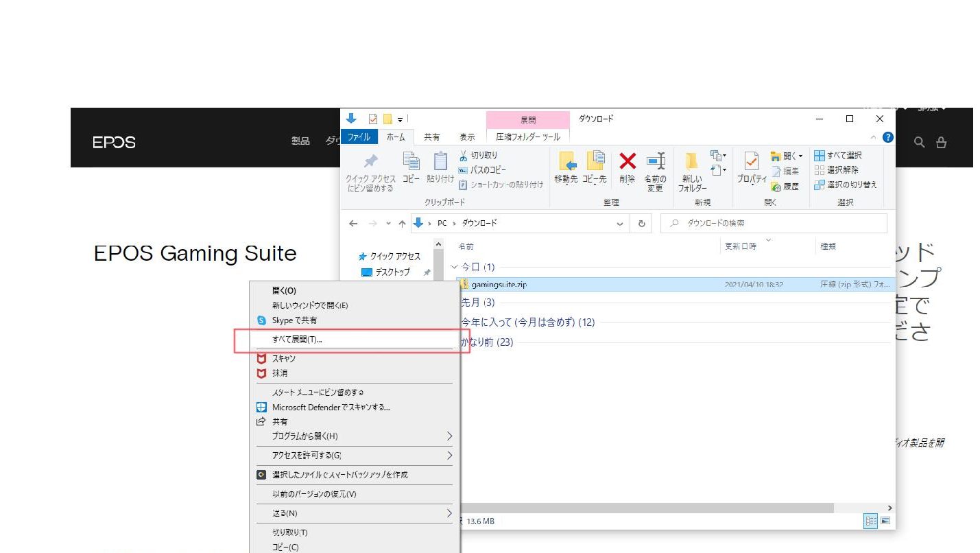Click the blue Help question mark icon
The image size is (980, 553).
click(888, 137)
